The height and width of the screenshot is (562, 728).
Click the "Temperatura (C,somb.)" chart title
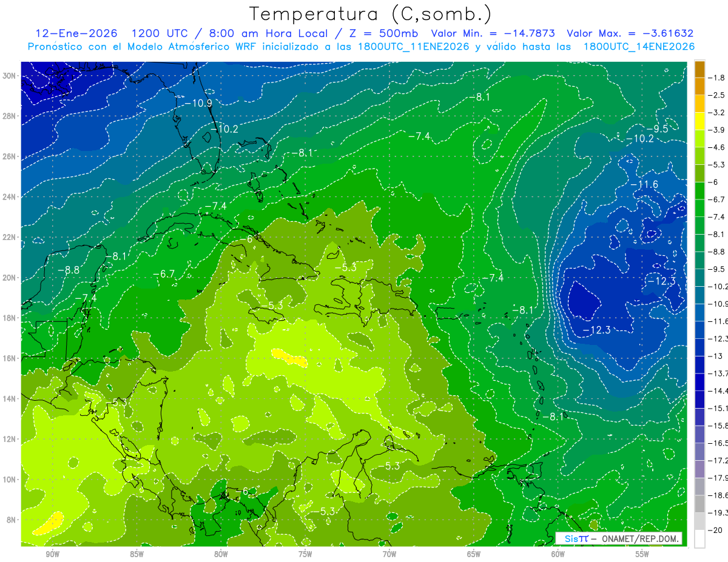coord(370,14)
